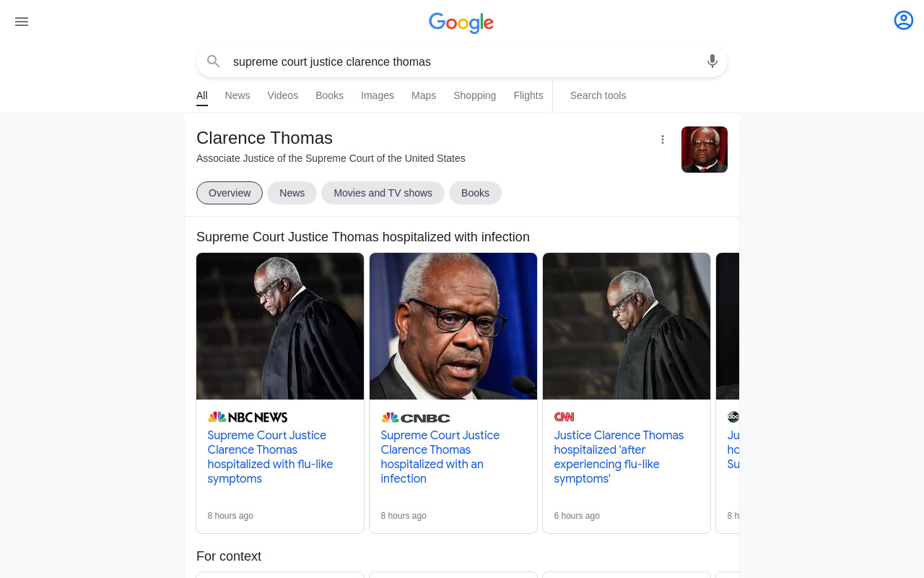Screen dimensions: 924x578
Task: Click the Clarence Thomas portrait thumbnail
Action: [705, 150]
